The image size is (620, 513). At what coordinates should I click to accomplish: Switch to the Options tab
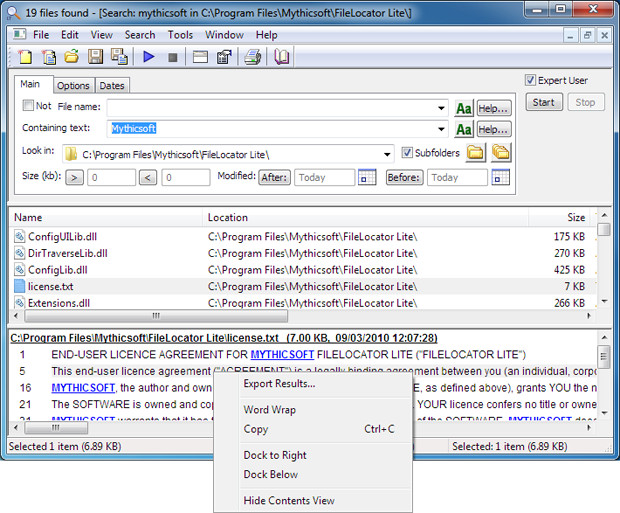pyautogui.click(x=73, y=85)
